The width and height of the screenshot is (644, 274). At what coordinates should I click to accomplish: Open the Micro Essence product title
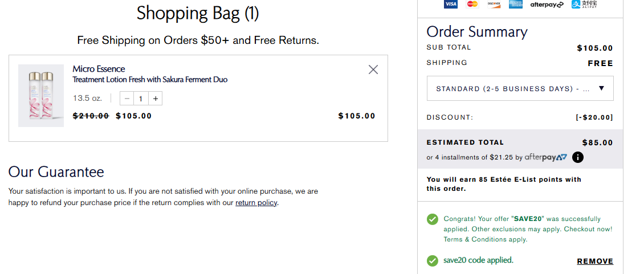pos(99,69)
